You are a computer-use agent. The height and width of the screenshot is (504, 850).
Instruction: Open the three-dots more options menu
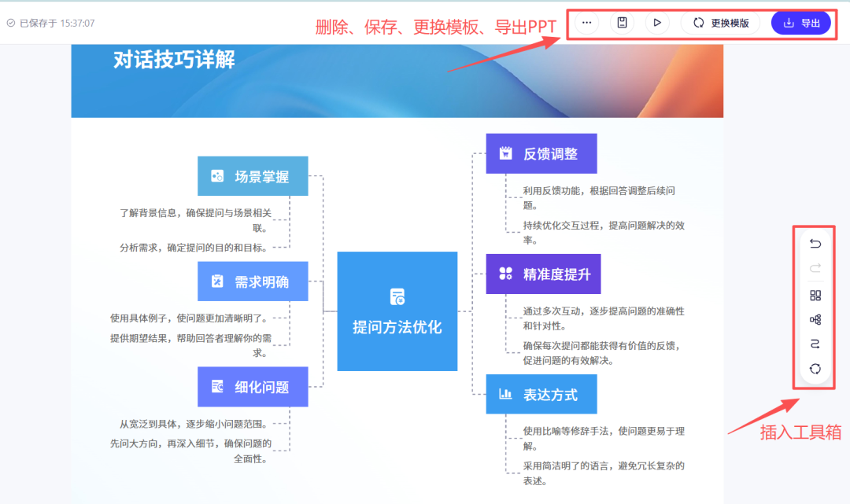click(x=586, y=23)
